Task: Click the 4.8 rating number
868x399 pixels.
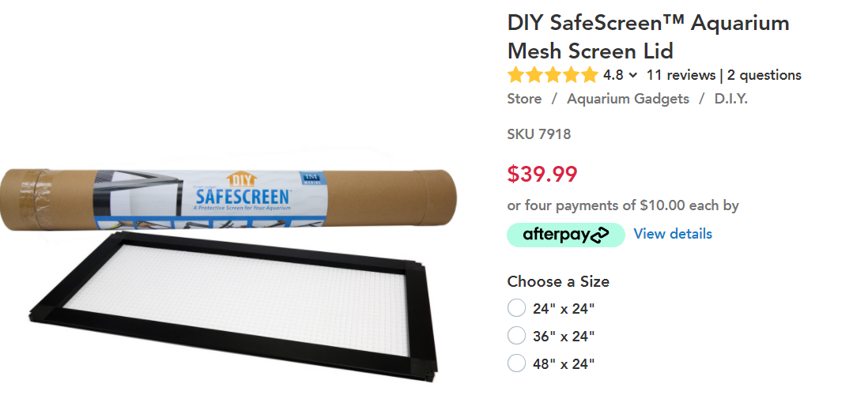Action: coord(613,75)
